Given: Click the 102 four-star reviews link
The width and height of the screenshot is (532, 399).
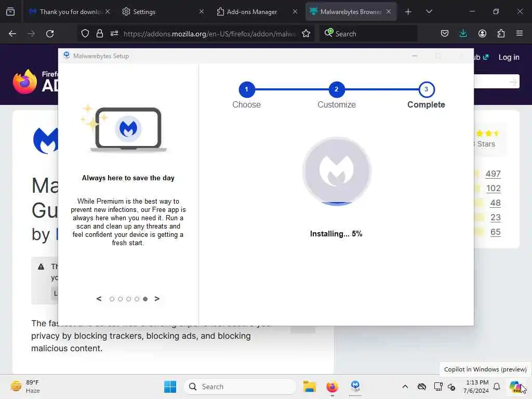Looking at the screenshot, I should click(x=494, y=188).
